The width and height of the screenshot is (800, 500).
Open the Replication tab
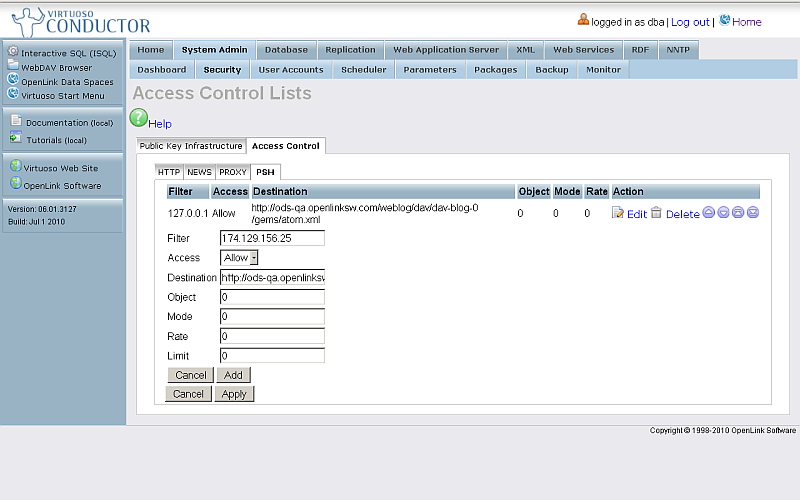[x=351, y=50]
